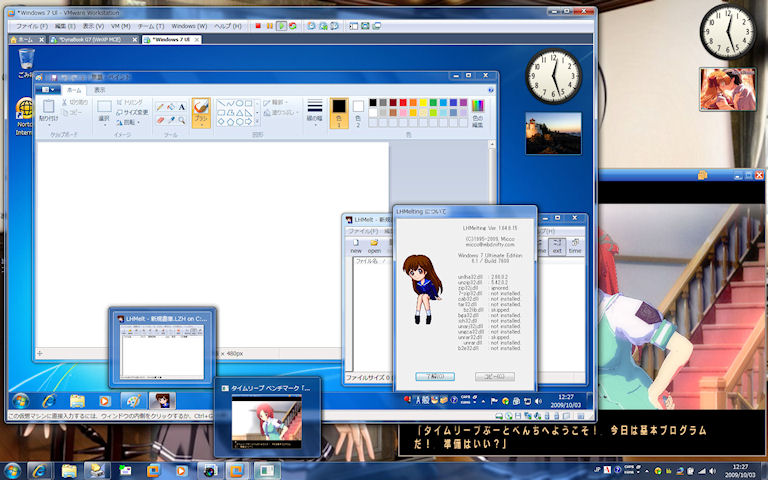Click the VMware green power on button
Screen dimensions: 768x480
tap(281, 26)
